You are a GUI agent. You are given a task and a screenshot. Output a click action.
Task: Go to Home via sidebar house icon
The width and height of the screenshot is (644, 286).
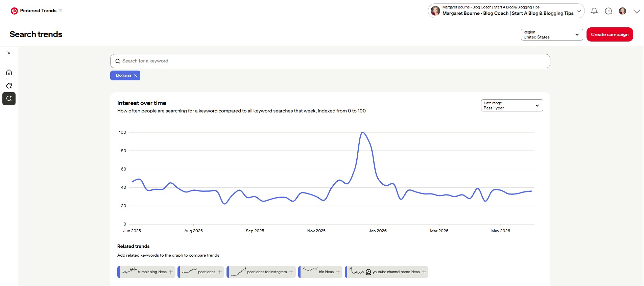pos(9,73)
